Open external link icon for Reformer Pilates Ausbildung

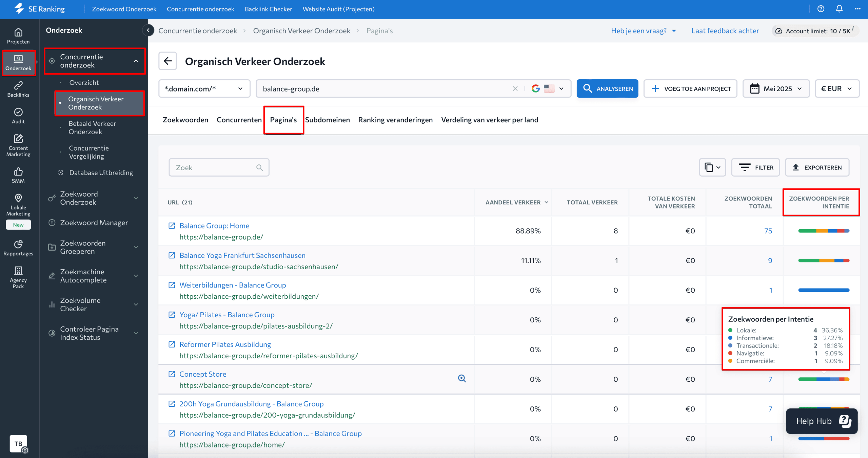[x=172, y=344]
